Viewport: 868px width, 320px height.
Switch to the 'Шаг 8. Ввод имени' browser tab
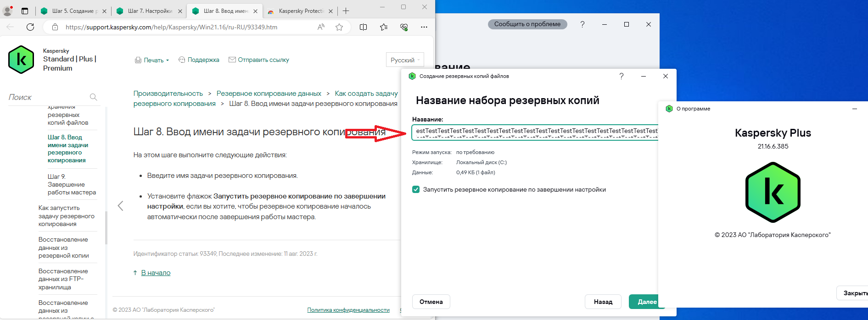(x=225, y=11)
